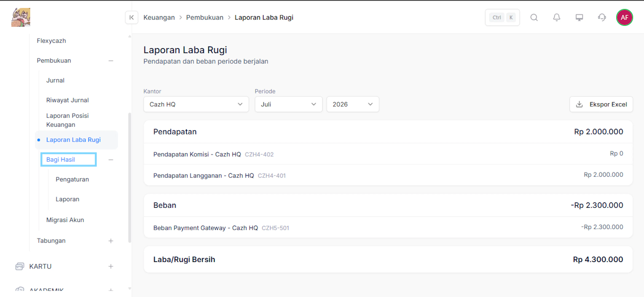Click the monitor display icon
Image resolution: width=644 pixels, height=297 pixels.
[x=579, y=17]
